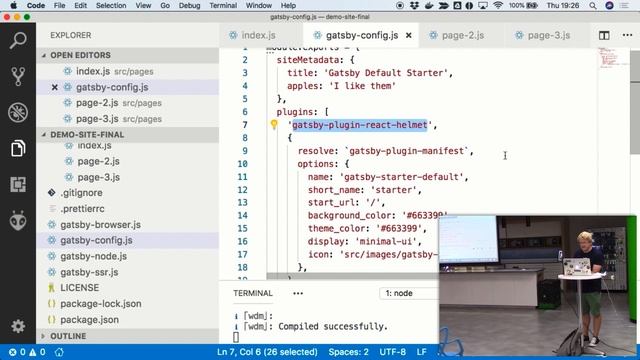Click the editor vertical scrollbar
The image size is (640, 360).
coord(635,102)
